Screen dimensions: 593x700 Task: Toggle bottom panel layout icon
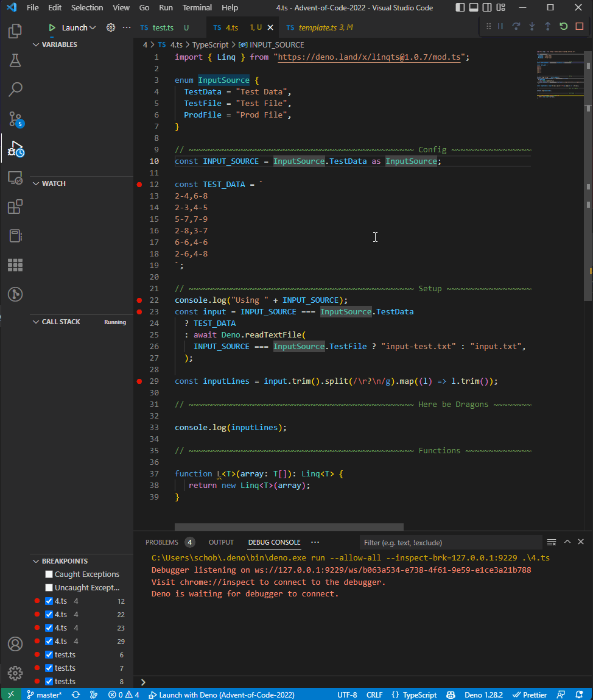(474, 7)
